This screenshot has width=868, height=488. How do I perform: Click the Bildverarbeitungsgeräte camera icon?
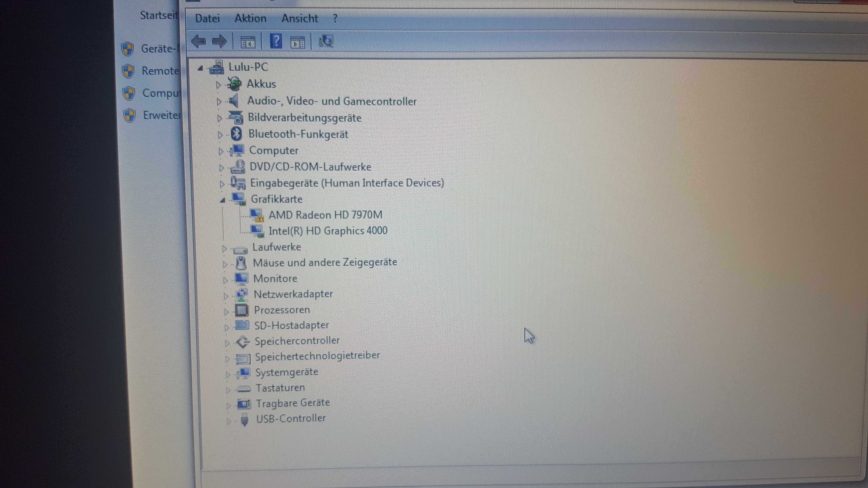pyautogui.click(x=236, y=118)
